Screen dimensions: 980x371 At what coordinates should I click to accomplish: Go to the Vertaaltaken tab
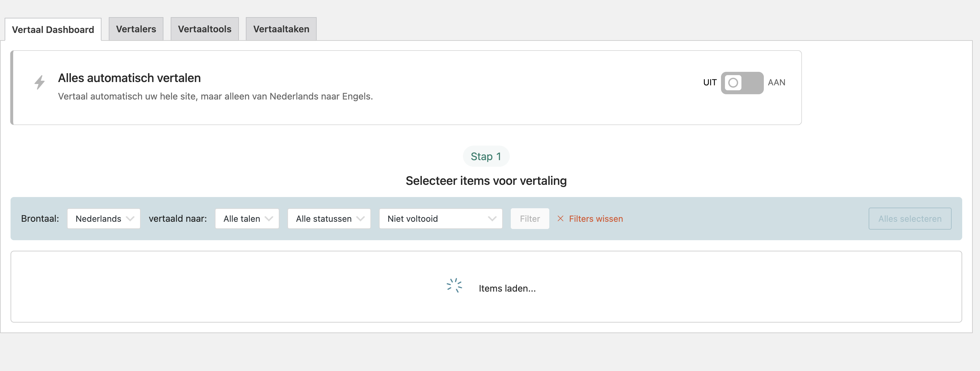[281, 29]
